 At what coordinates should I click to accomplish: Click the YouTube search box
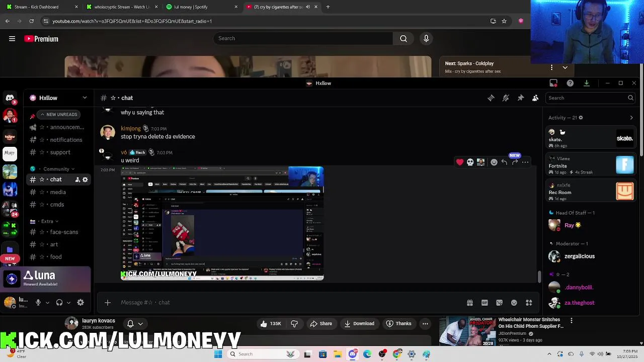pyautogui.click(x=303, y=38)
